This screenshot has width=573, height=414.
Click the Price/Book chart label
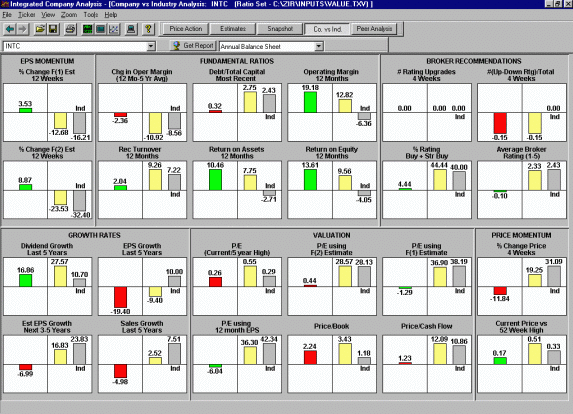click(x=331, y=326)
